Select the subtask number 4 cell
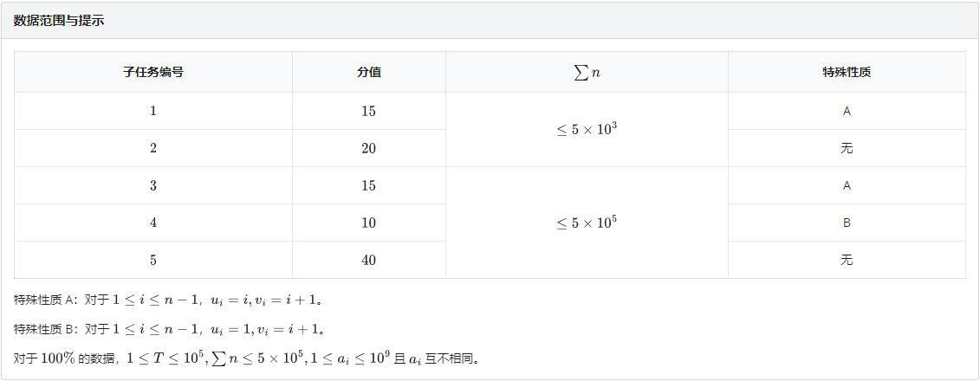 [x=153, y=223]
